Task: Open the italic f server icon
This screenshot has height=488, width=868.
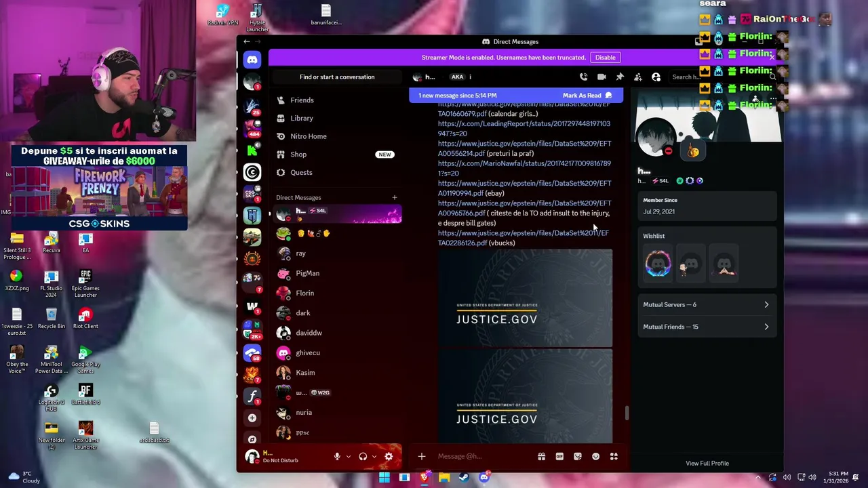Action: pos(252,396)
